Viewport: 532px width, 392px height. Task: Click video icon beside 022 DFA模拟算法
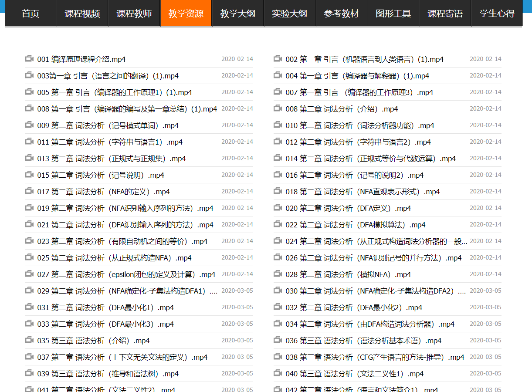point(278,224)
